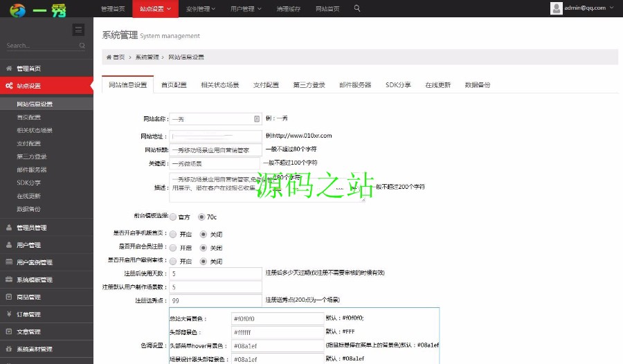Expand 用户案例管理 in sidebar
The width and height of the screenshot is (623, 364).
[46, 262]
